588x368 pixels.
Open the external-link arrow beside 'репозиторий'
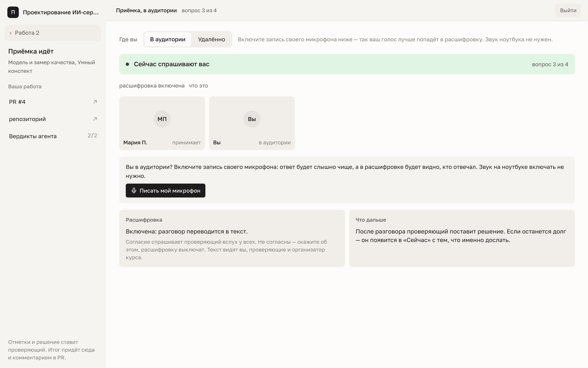95,119
